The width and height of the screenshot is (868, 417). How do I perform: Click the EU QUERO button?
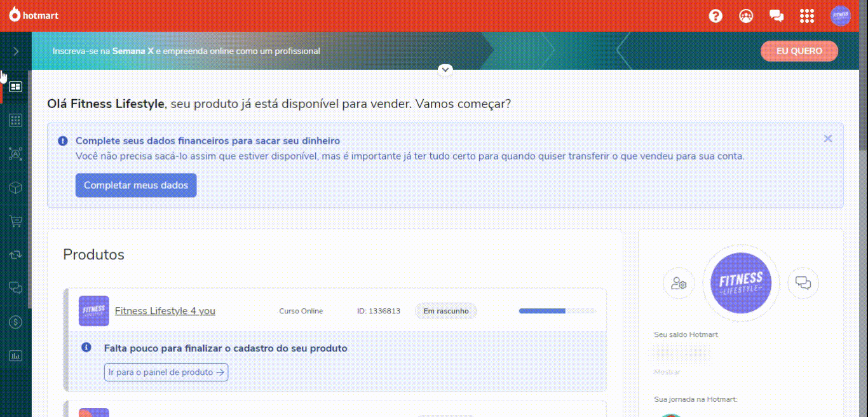click(799, 51)
